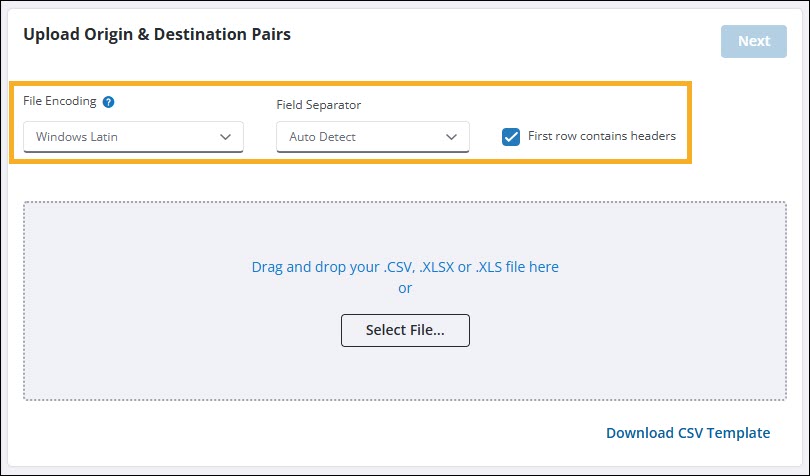
Task: Open the Field Separator dropdown
Action: [x=372, y=137]
